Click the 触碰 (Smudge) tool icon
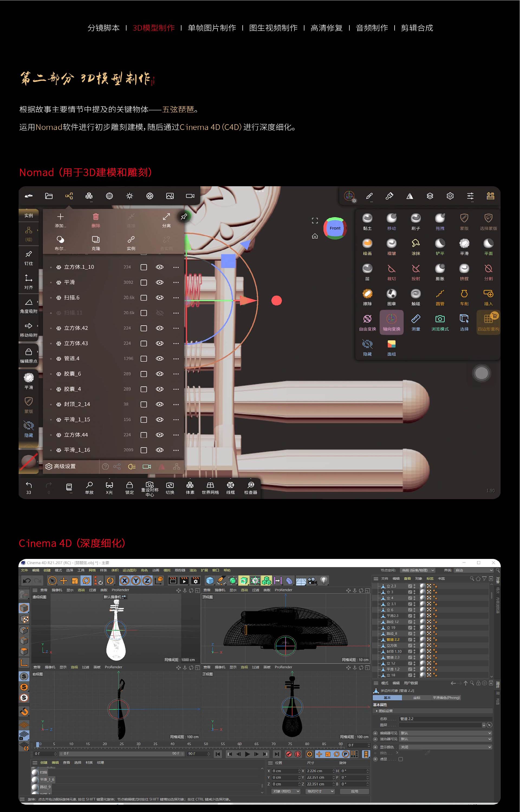This screenshot has width=520, height=812. click(415, 294)
